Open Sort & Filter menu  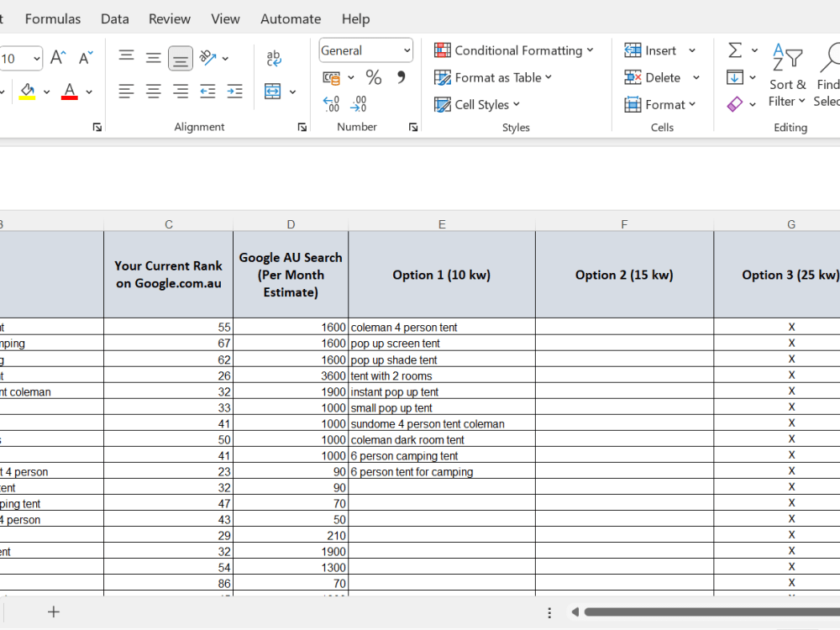pyautogui.click(x=787, y=75)
